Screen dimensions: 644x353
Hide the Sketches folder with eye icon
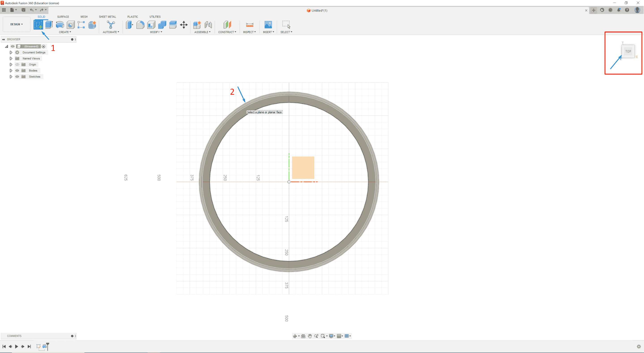[x=17, y=77]
